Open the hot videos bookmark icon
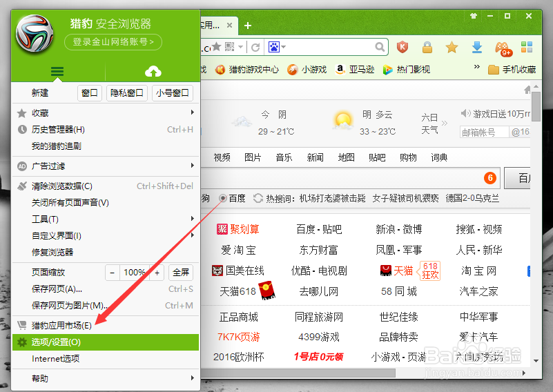 click(x=387, y=70)
